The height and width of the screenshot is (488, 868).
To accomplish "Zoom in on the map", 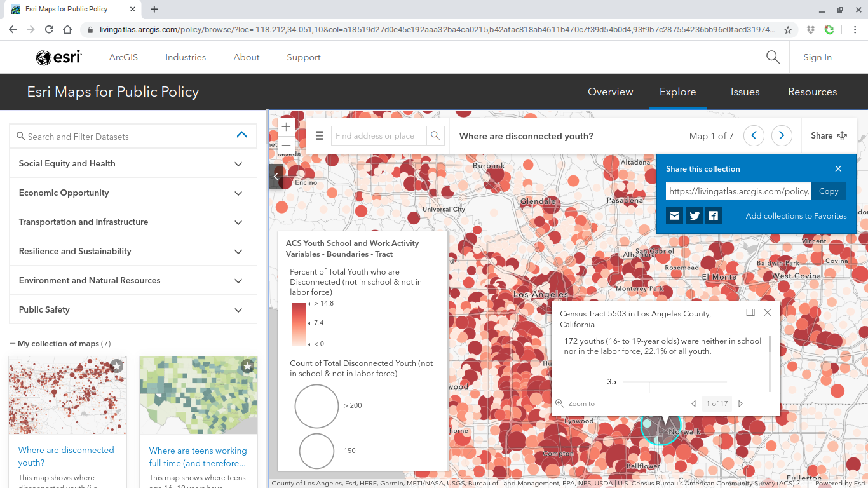I will [x=287, y=127].
